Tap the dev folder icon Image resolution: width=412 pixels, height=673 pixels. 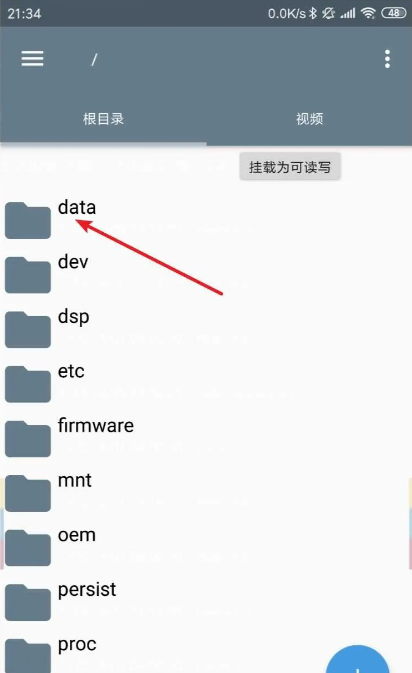click(x=28, y=275)
